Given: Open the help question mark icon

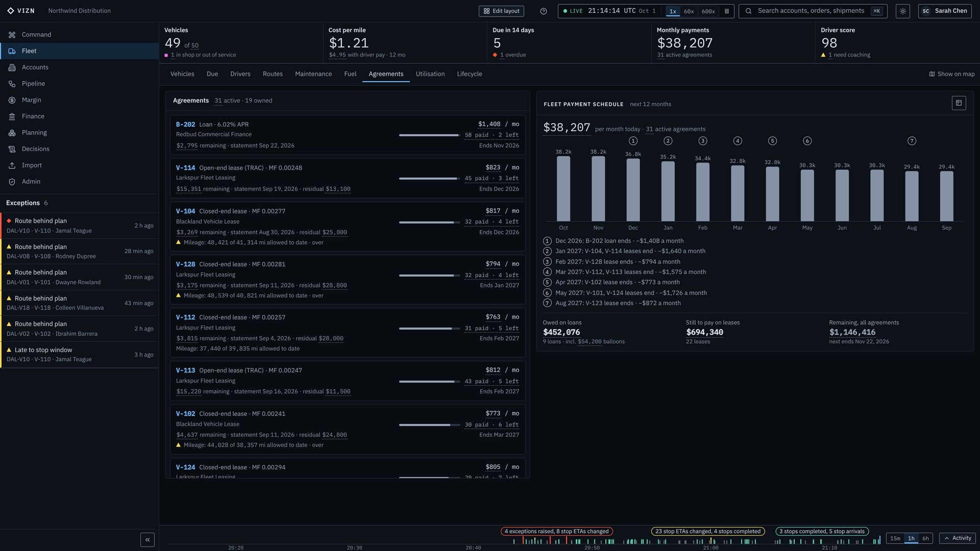Looking at the screenshot, I should tap(544, 11).
